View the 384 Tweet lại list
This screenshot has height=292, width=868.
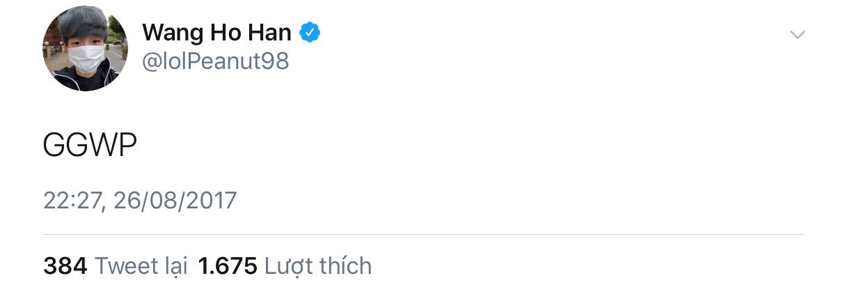pyautogui.click(x=116, y=266)
